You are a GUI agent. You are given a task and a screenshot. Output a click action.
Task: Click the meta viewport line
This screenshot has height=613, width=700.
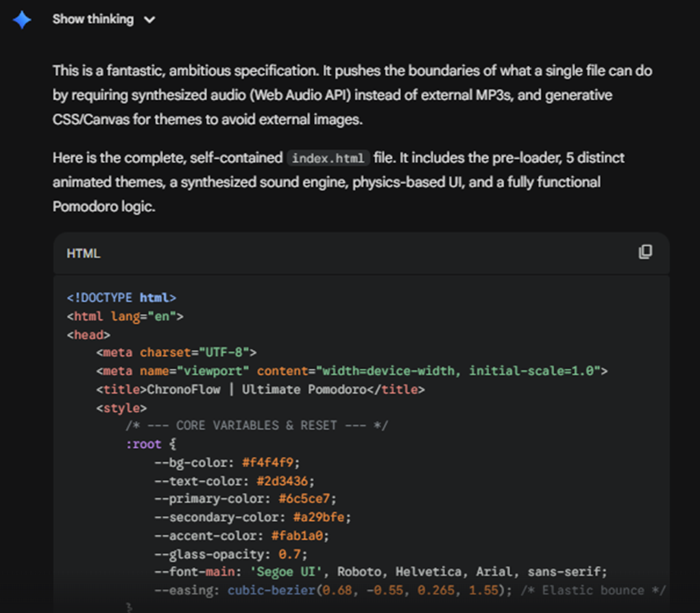[352, 371]
